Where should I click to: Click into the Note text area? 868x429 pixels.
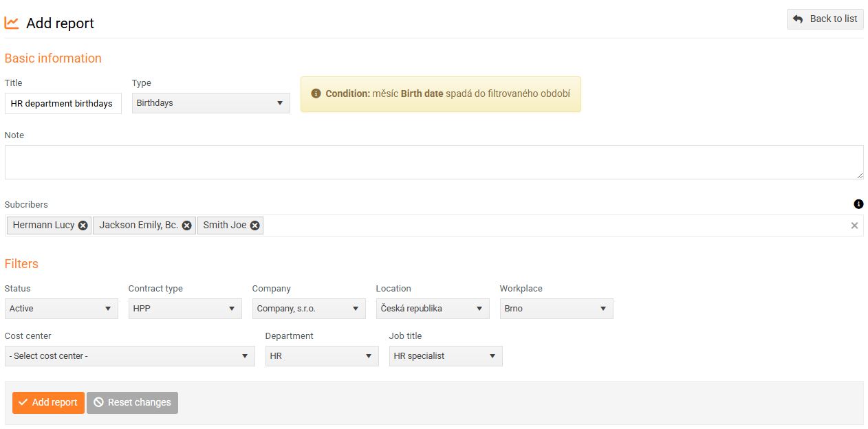coord(433,162)
